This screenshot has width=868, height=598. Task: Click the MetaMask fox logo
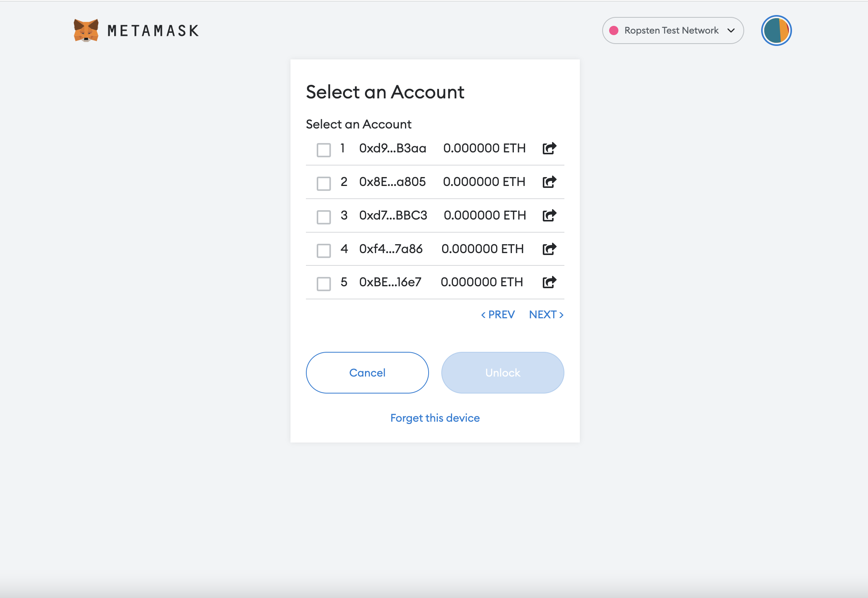coord(86,30)
